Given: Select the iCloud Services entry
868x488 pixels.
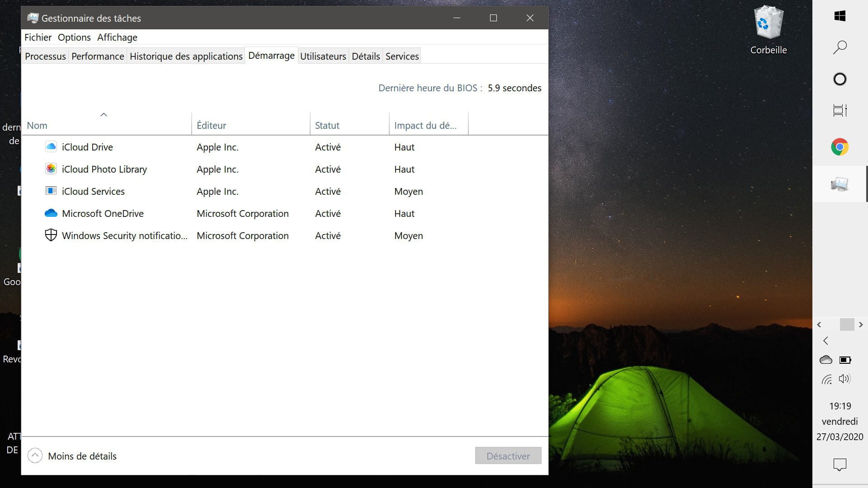Looking at the screenshot, I should coord(93,191).
